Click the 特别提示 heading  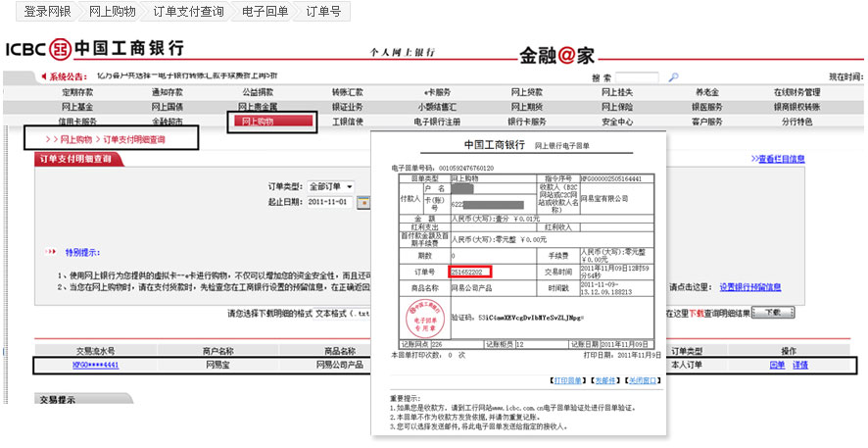click(x=82, y=253)
